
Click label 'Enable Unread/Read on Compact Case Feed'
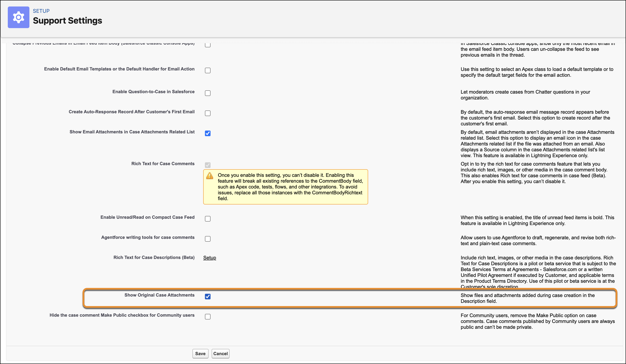point(148,217)
